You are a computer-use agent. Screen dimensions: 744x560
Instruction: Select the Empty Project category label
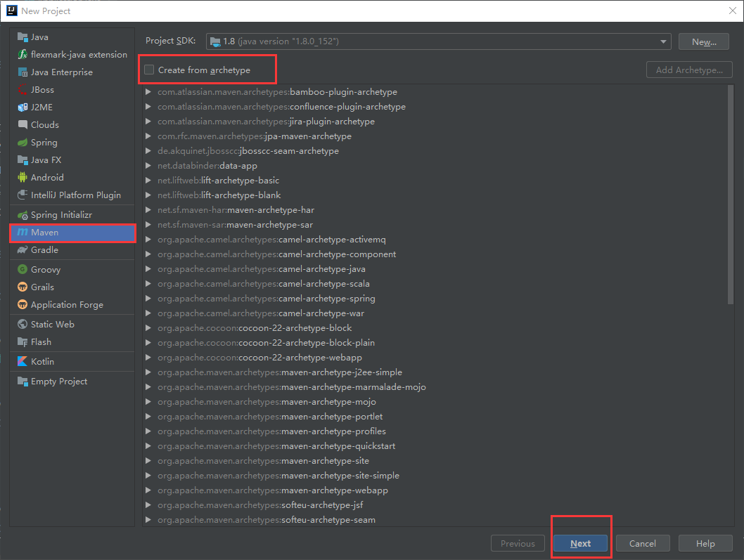(x=59, y=382)
